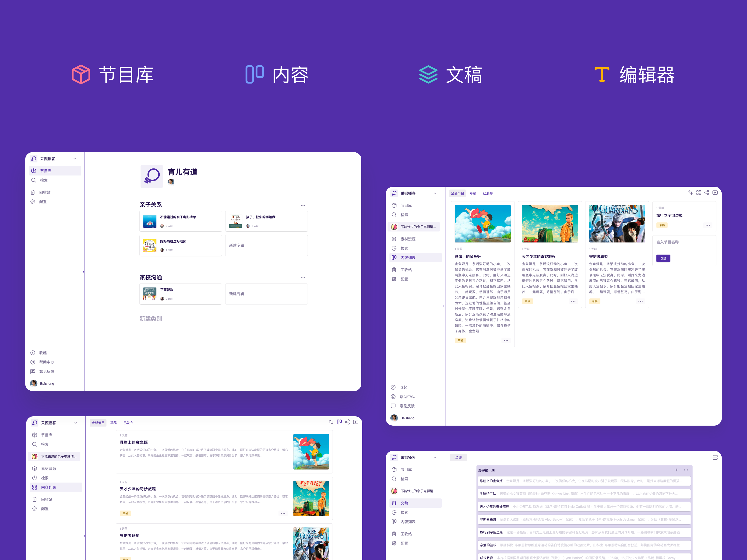The height and width of the screenshot is (560, 747).
Task: Click the 帮助中心 lifebuoy icon in the 育儿有道 panel sidebar
Action: tap(33, 362)
